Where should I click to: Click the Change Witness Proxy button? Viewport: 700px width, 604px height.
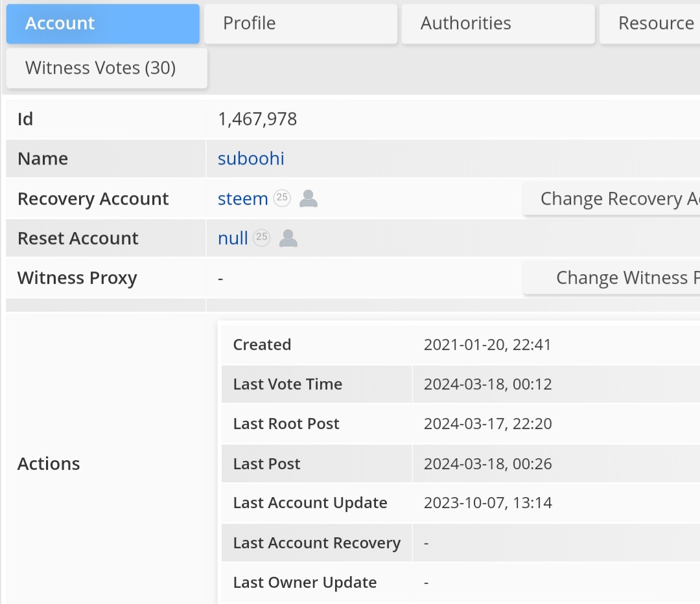(x=611, y=277)
